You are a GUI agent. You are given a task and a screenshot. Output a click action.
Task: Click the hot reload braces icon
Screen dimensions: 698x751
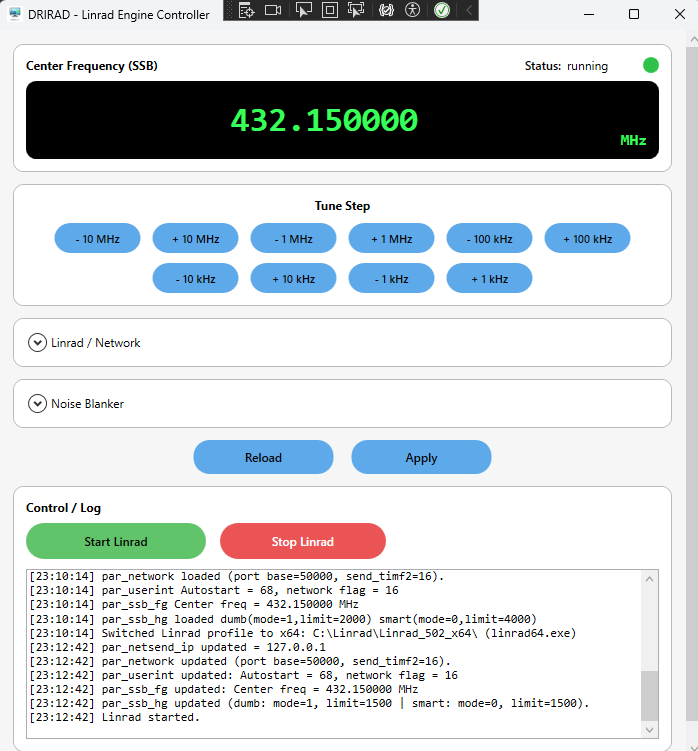coord(386,10)
